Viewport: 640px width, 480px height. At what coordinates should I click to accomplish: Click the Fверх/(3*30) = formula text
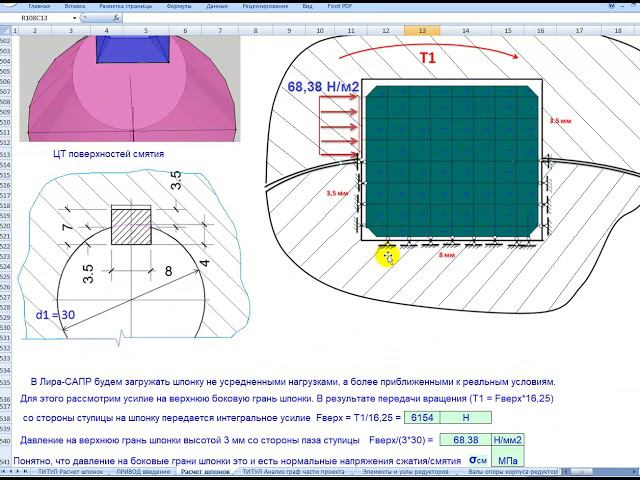tap(401, 440)
